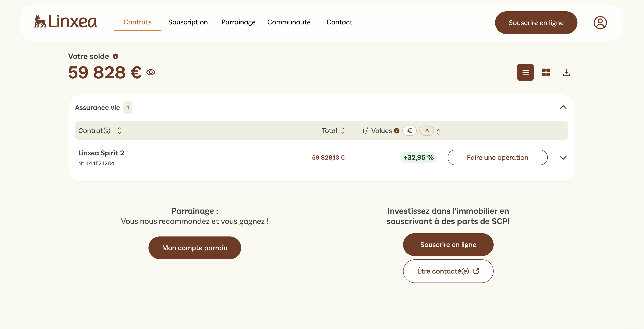Click Faire une opération button

pos(497,157)
